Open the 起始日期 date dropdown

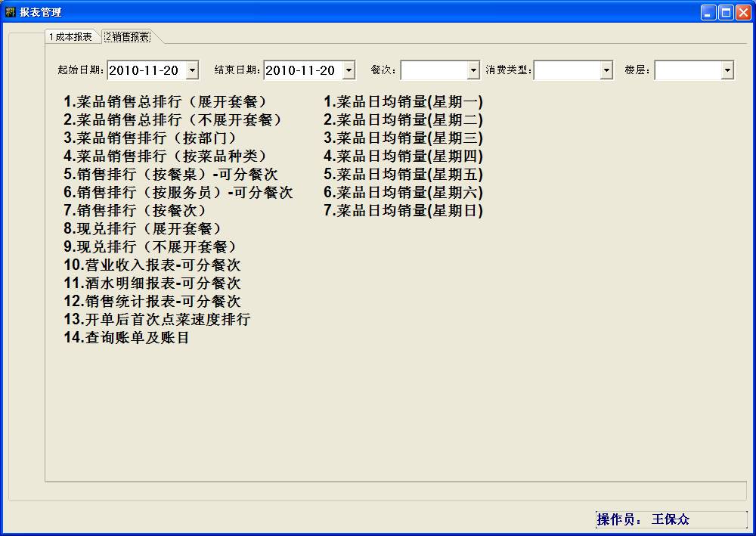point(192,70)
